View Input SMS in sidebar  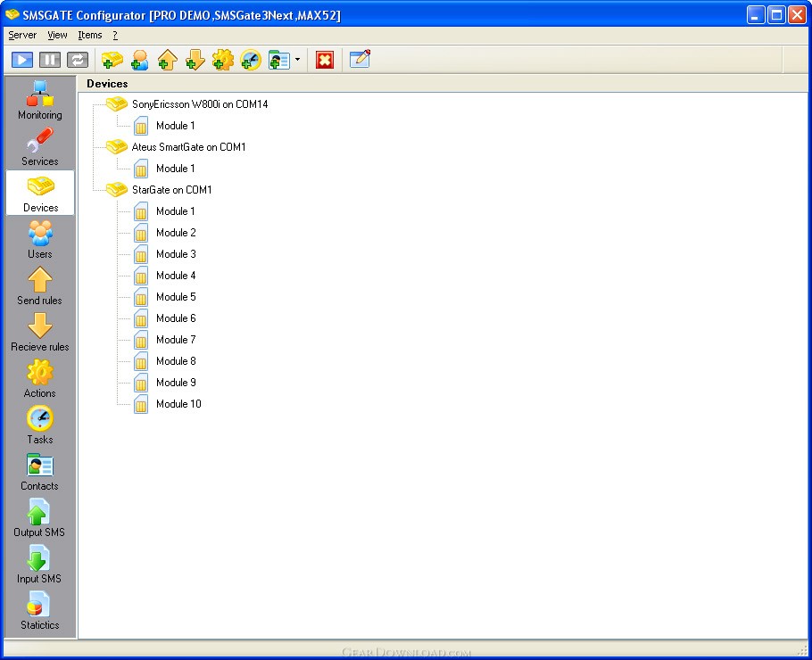tap(40, 564)
